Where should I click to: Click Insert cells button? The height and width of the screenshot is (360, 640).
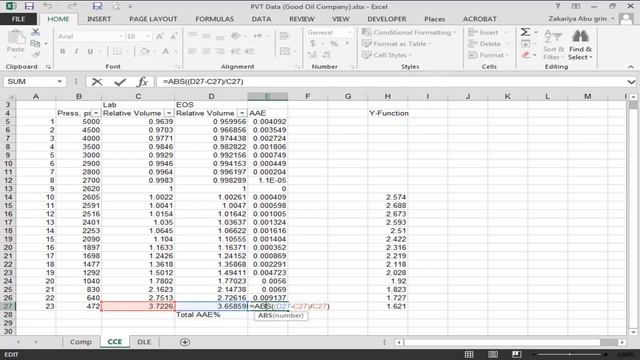(488, 32)
